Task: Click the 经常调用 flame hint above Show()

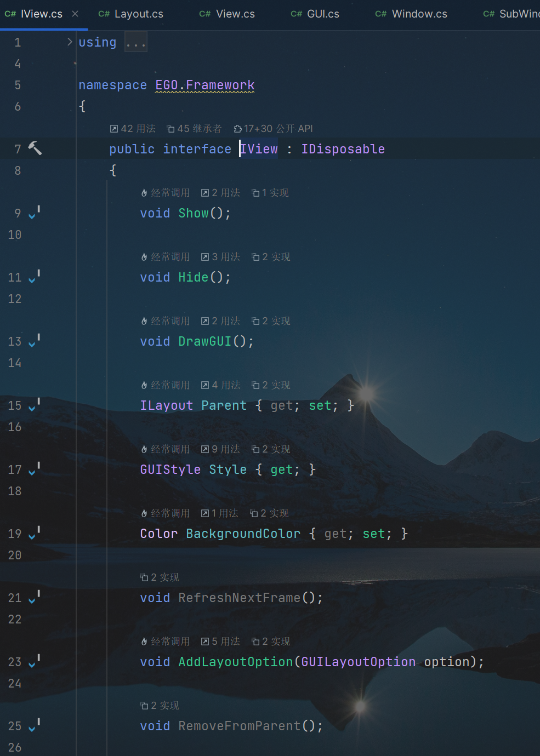Action: (x=165, y=193)
